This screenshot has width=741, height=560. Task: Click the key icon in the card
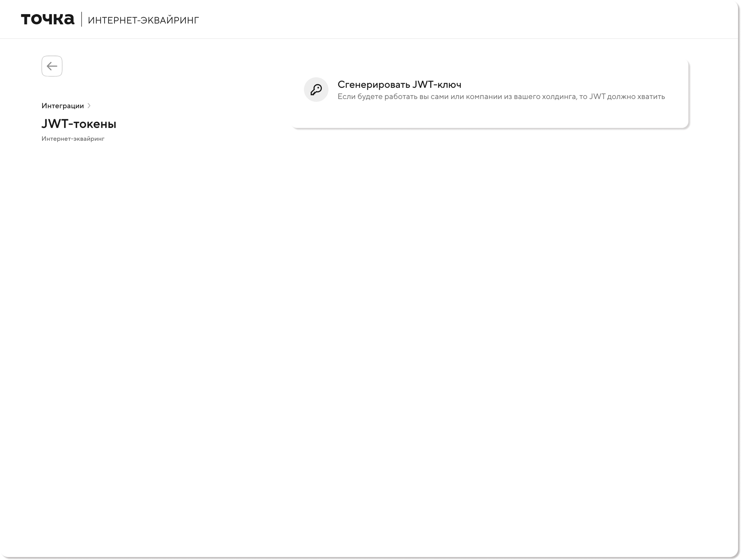(316, 89)
